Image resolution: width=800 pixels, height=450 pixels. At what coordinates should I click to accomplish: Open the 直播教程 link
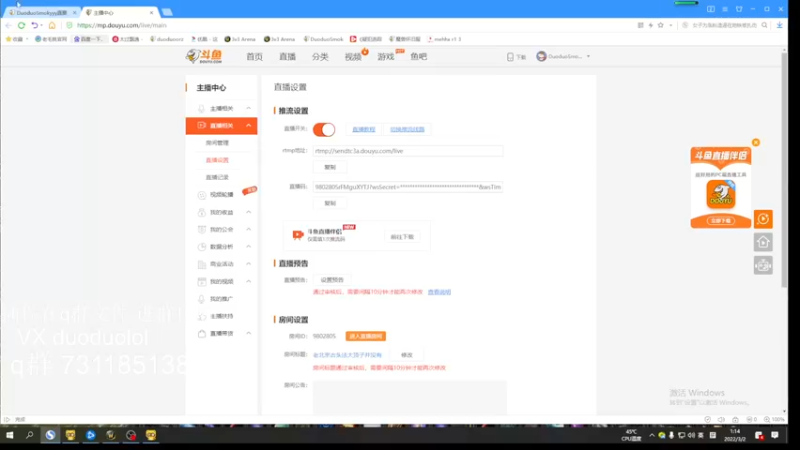pyautogui.click(x=364, y=129)
